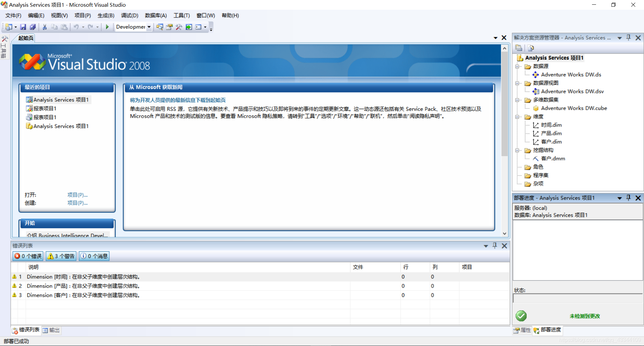The height and width of the screenshot is (346, 644).
Task: Click the create 项目(P)... link
Action: 77,203
